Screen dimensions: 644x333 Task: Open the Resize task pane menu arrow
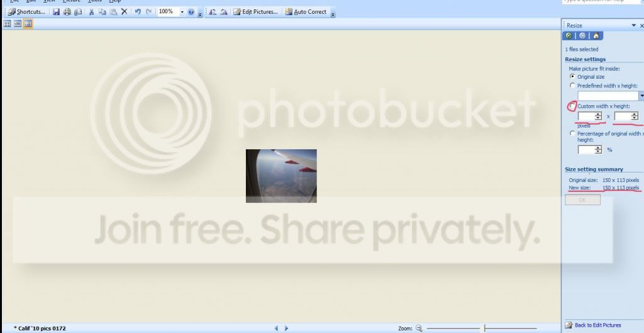click(x=633, y=25)
